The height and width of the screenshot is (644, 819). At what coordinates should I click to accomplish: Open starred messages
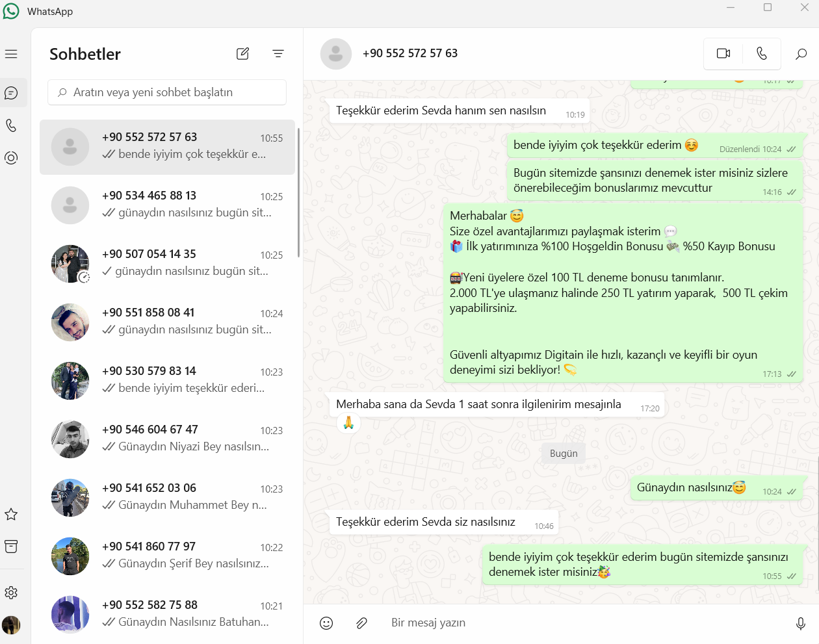click(11, 515)
